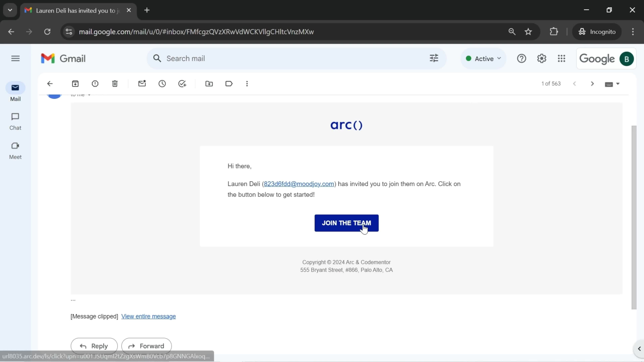Click the archive icon to archive email
This screenshot has width=644, height=362.
point(75,83)
